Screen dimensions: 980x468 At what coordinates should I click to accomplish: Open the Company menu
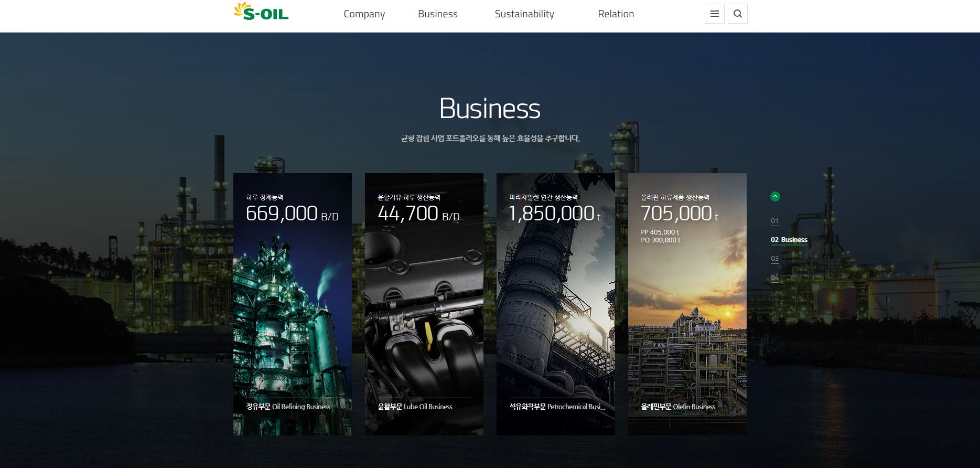364,14
